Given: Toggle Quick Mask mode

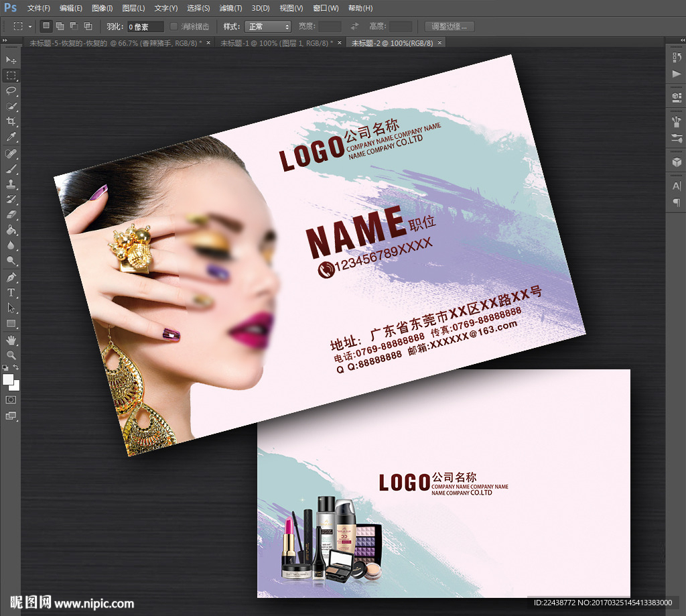Looking at the screenshot, I should tap(11, 399).
